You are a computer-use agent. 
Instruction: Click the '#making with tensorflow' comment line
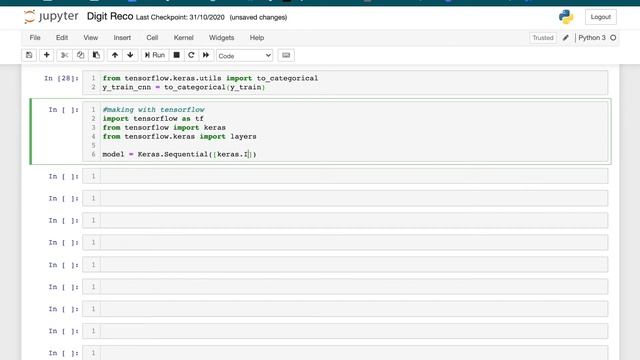point(153,109)
